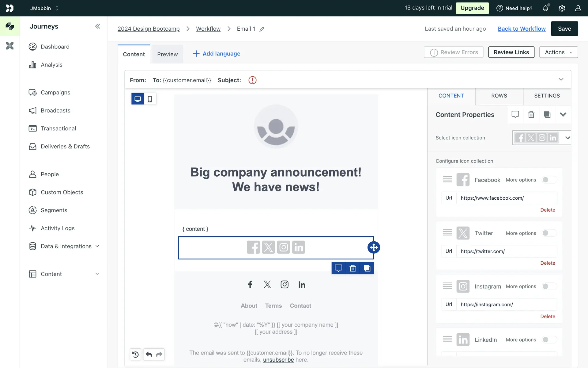Click the Review Links button
This screenshot has height=368, width=588.
[x=511, y=52]
